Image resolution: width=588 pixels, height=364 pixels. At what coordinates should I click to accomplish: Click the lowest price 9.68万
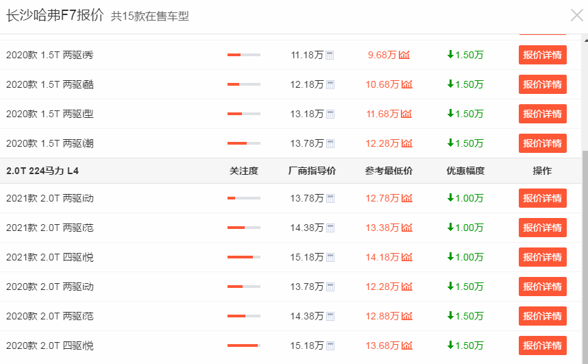[x=382, y=55]
